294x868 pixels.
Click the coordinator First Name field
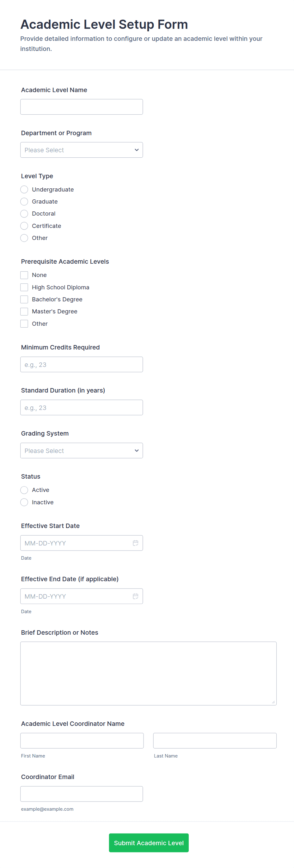tap(82, 741)
